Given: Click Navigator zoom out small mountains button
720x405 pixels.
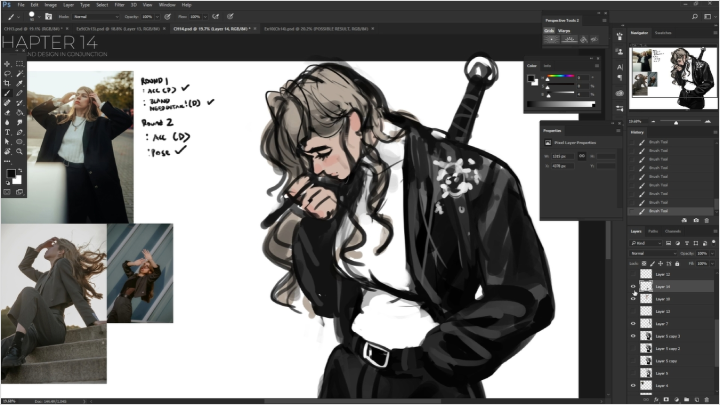Looking at the screenshot, I should 653,122.
